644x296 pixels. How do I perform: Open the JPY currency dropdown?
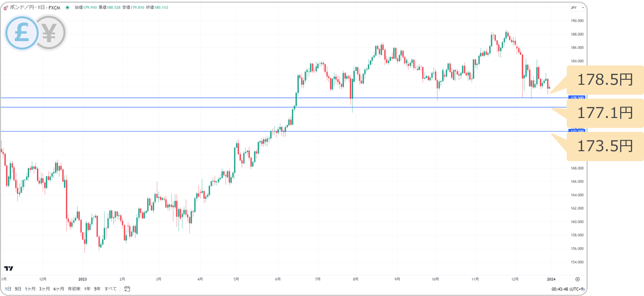[x=574, y=8]
